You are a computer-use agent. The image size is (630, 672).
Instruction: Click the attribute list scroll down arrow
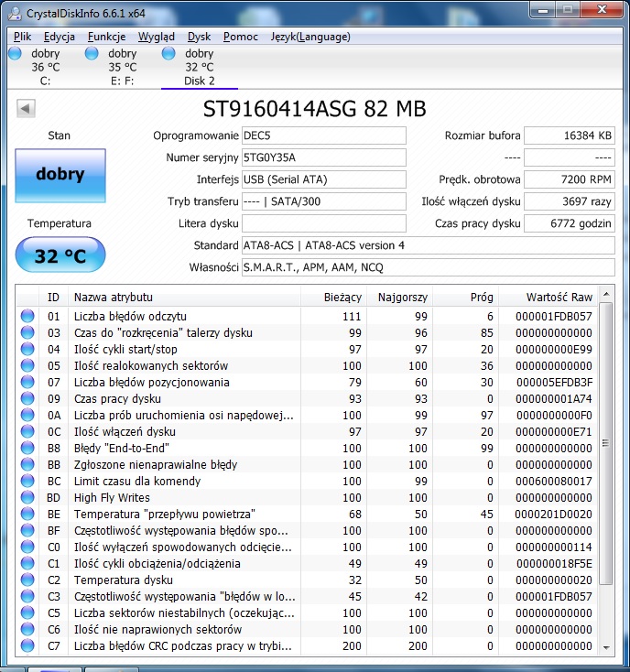pos(606,648)
